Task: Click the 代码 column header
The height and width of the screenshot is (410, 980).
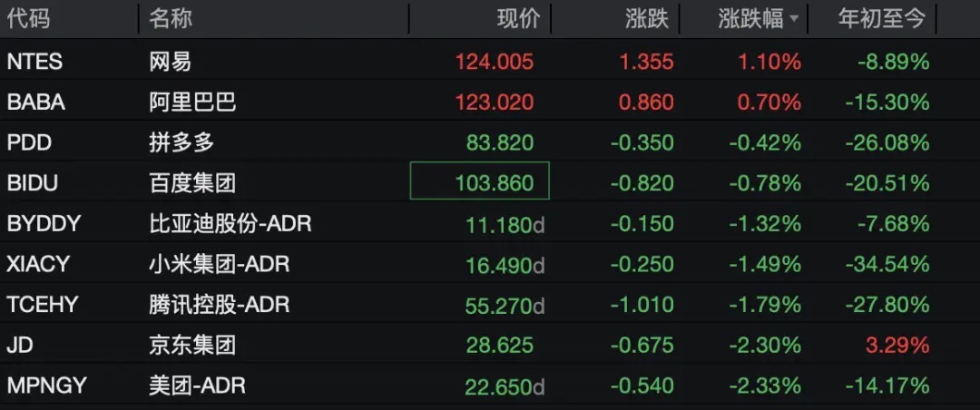Action: (x=28, y=19)
